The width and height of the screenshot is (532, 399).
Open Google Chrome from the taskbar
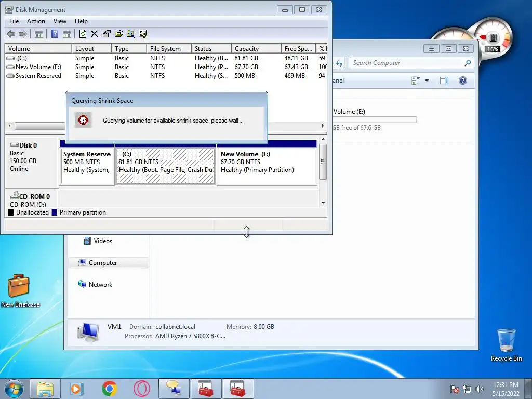(x=109, y=389)
